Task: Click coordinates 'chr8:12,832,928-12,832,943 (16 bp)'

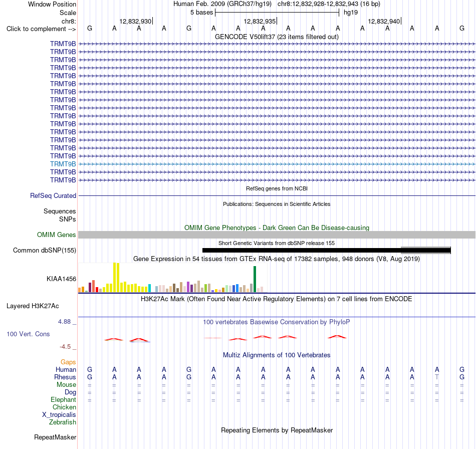Action: coord(329,4)
